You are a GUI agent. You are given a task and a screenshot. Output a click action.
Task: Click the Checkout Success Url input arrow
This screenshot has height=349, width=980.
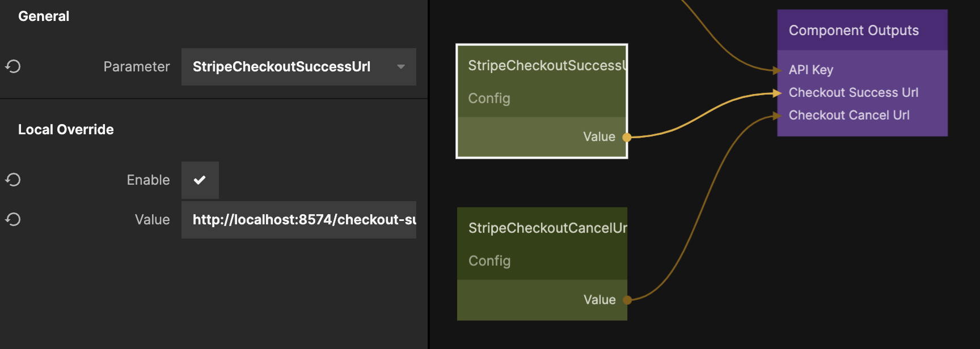click(x=778, y=93)
